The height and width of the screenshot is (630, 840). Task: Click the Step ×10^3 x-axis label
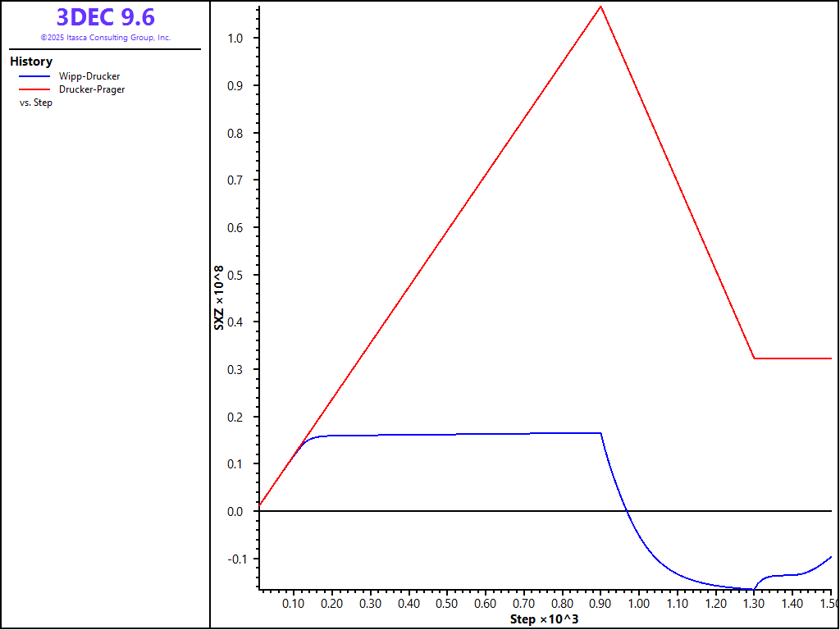544,619
